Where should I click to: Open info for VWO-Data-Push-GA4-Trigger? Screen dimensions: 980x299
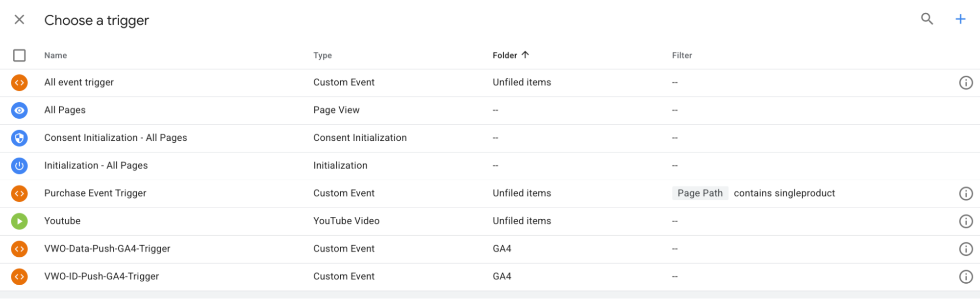pyautogui.click(x=965, y=249)
